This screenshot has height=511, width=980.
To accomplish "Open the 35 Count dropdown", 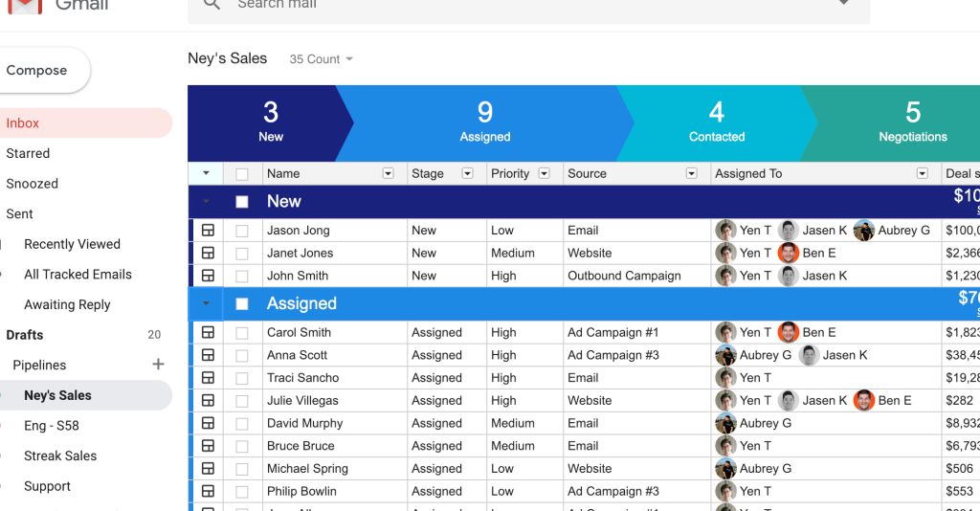I will 322,59.
